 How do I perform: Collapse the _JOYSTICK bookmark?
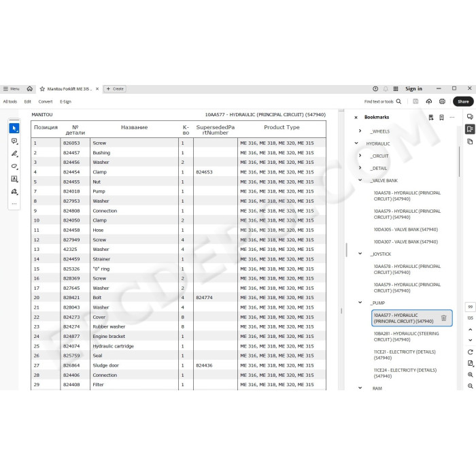point(360,253)
